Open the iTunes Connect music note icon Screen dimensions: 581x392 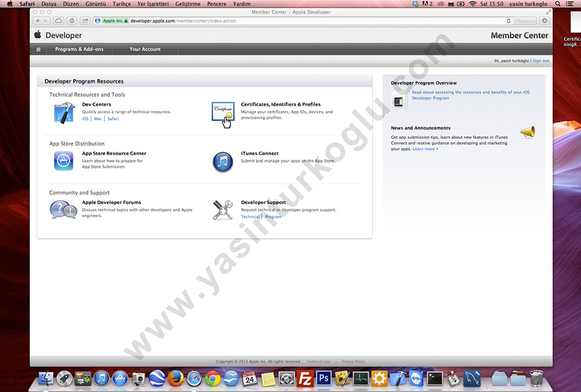[223, 162]
